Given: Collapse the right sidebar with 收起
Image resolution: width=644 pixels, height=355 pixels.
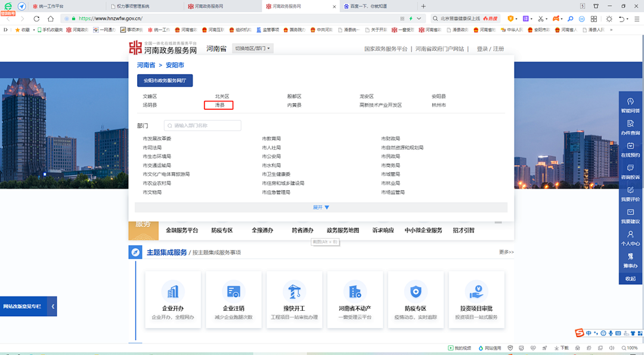Looking at the screenshot, I should point(630,279).
